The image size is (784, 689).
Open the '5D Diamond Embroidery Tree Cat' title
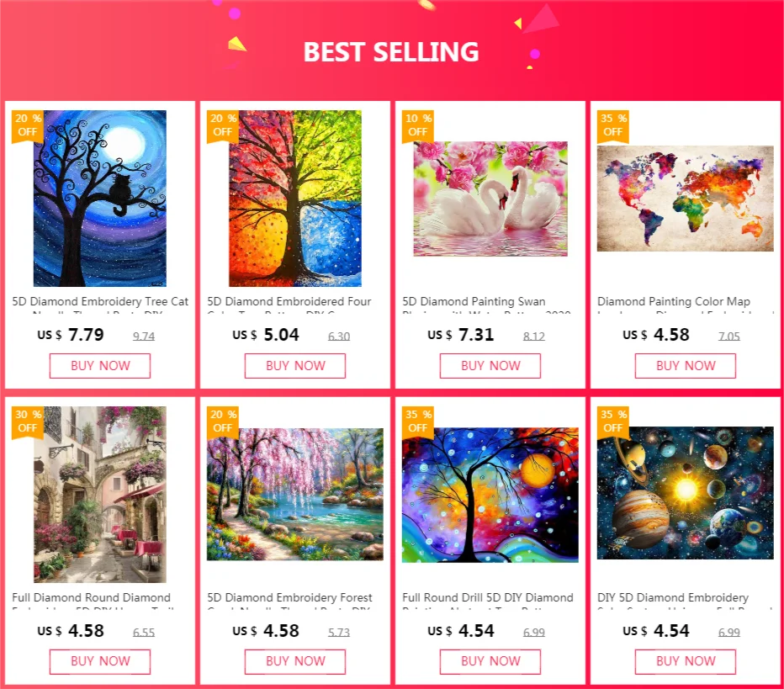(x=100, y=301)
